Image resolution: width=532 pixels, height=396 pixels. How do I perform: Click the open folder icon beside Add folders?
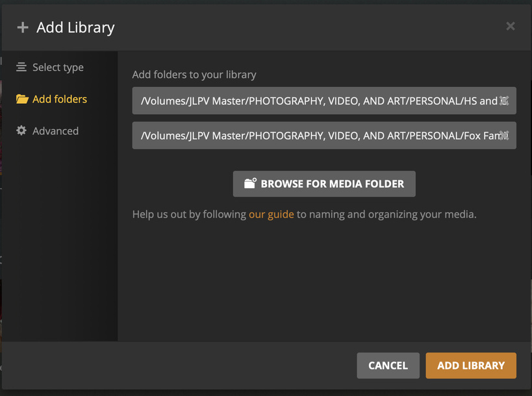(x=22, y=99)
